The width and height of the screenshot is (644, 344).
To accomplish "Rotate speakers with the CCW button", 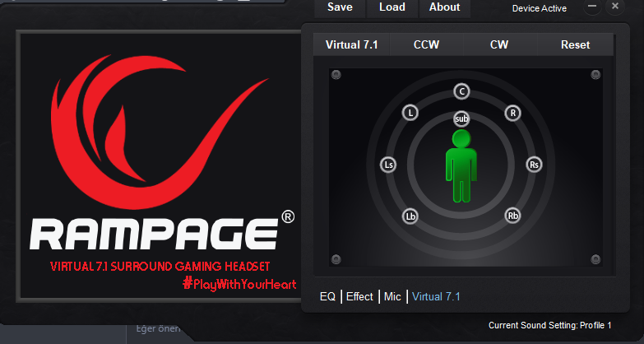I will point(426,44).
